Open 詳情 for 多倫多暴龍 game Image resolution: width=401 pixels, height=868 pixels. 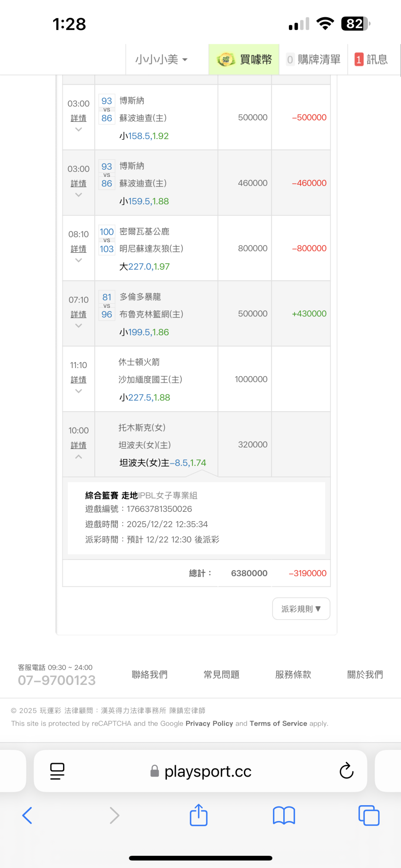(78, 314)
